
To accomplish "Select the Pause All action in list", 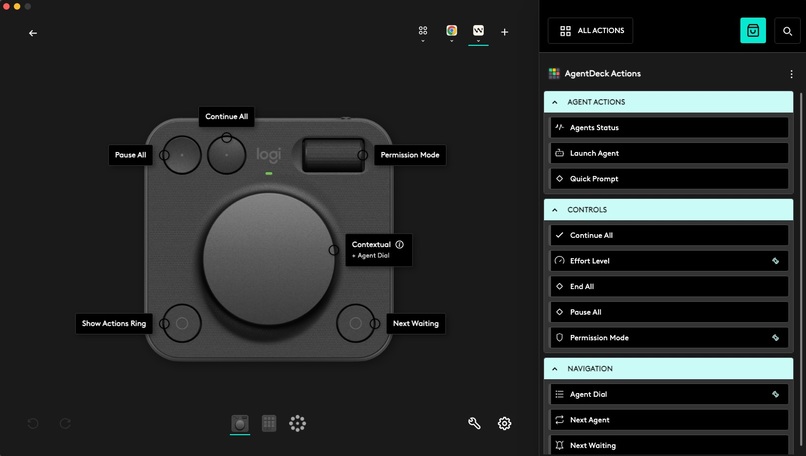I will point(669,312).
